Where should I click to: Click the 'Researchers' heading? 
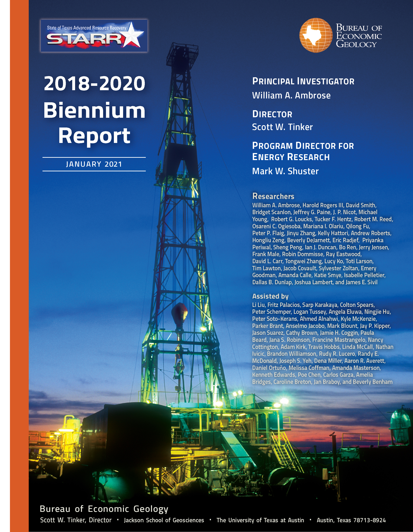pyautogui.click(x=273, y=196)
